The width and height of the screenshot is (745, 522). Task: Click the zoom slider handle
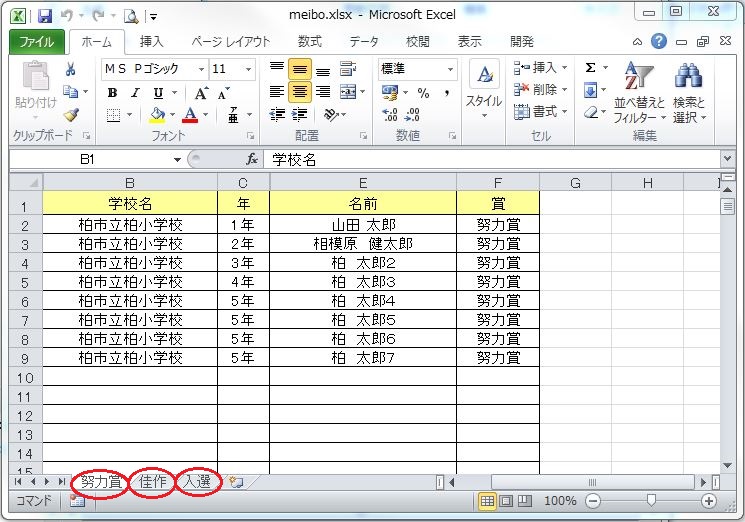coord(651,501)
